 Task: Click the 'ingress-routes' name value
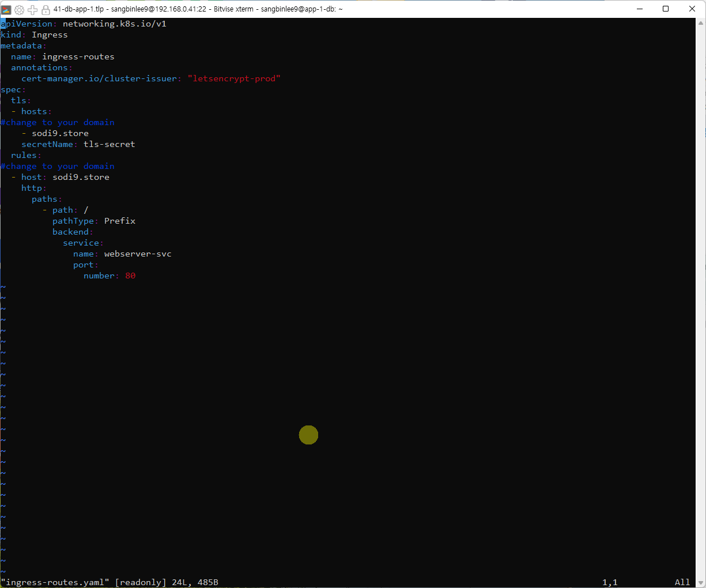coord(78,56)
